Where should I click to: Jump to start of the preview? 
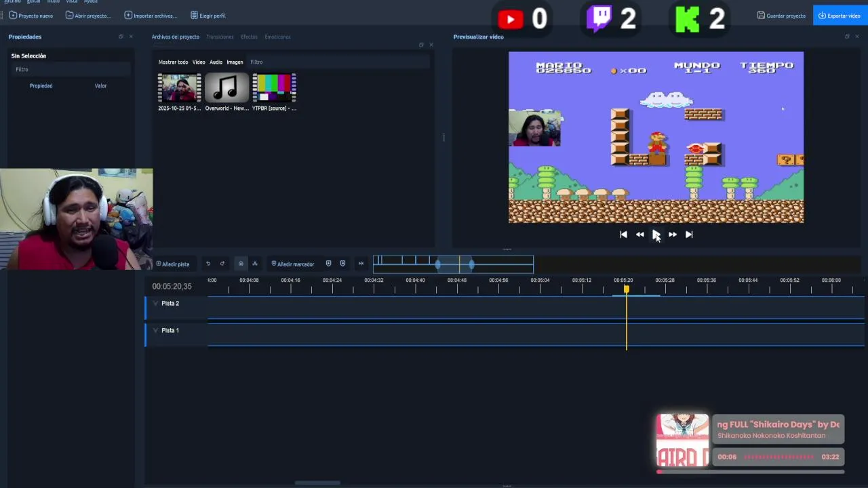(x=623, y=235)
